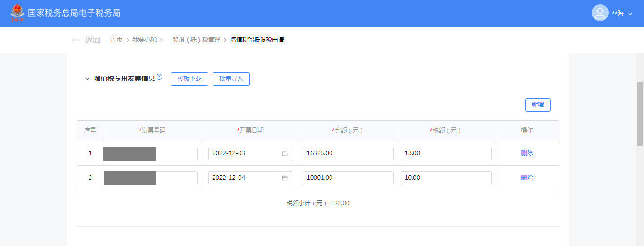Image resolution: width=644 pixels, height=246 pixels.
Task: Open 一般退(抵)税管理 breadcrumb item
Action: (x=193, y=40)
